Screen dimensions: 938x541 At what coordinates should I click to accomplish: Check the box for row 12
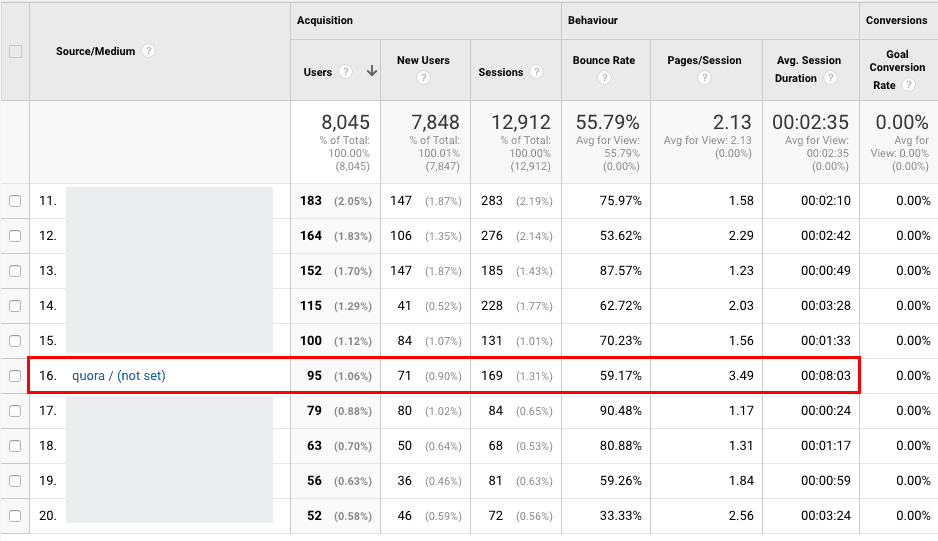15,236
